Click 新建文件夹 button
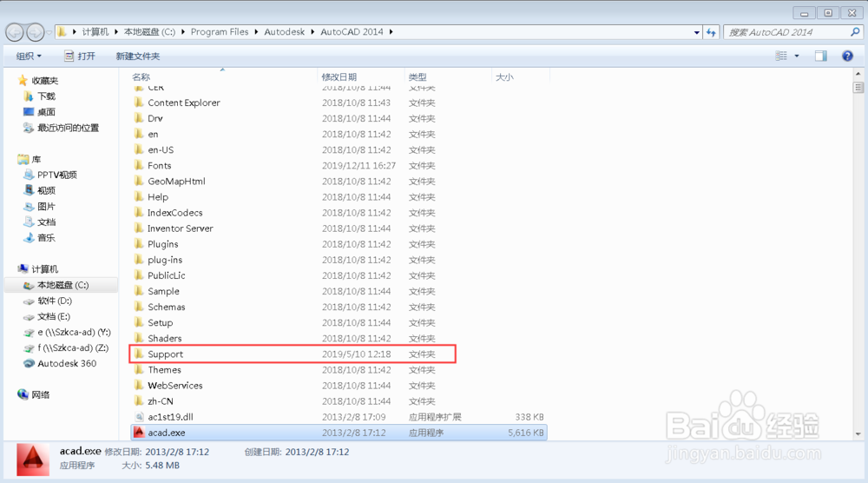The width and height of the screenshot is (868, 483). [138, 56]
